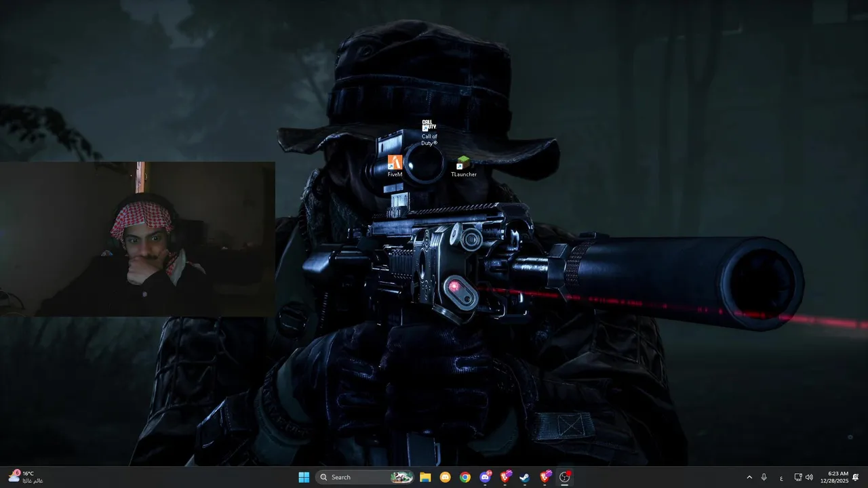
Task: Select the FiveM desktop shortcut
Action: pos(395,166)
